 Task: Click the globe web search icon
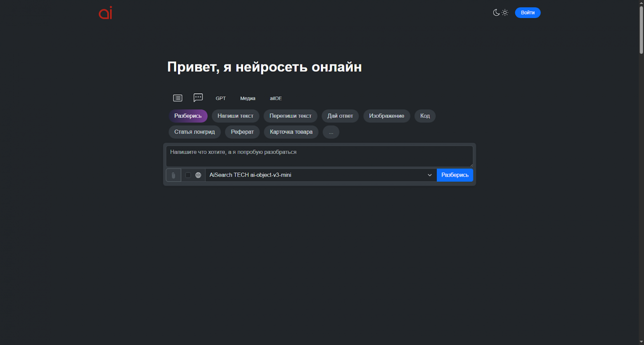(x=198, y=175)
